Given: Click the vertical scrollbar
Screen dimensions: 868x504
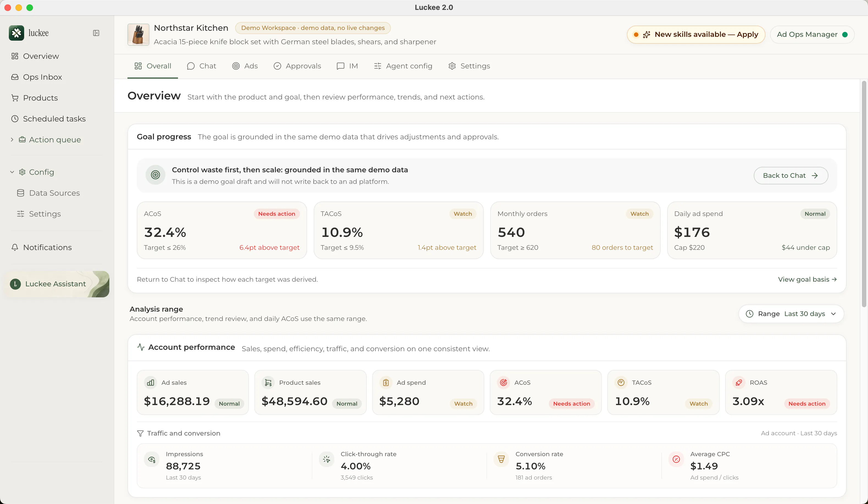Looking at the screenshot, I should [x=864, y=194].
